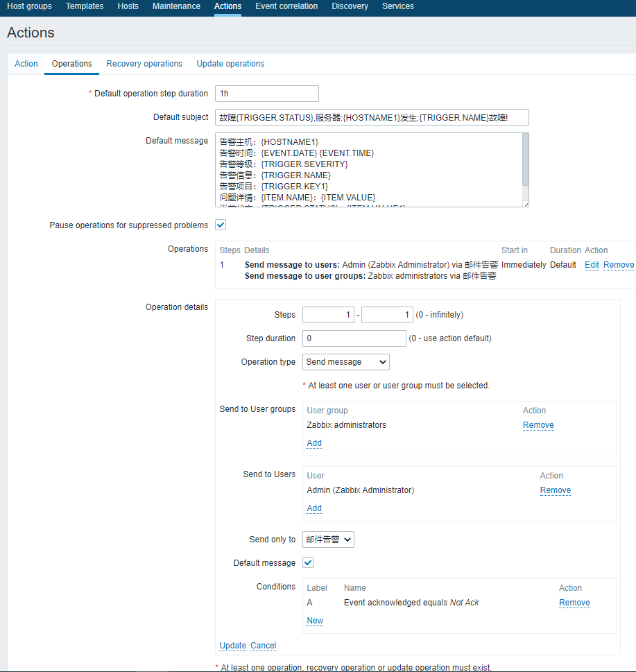Image resolution: width=636 pixels, height=672 pixels.
Task: Click inside the Default message text area
Action: (x=368, y=170)
